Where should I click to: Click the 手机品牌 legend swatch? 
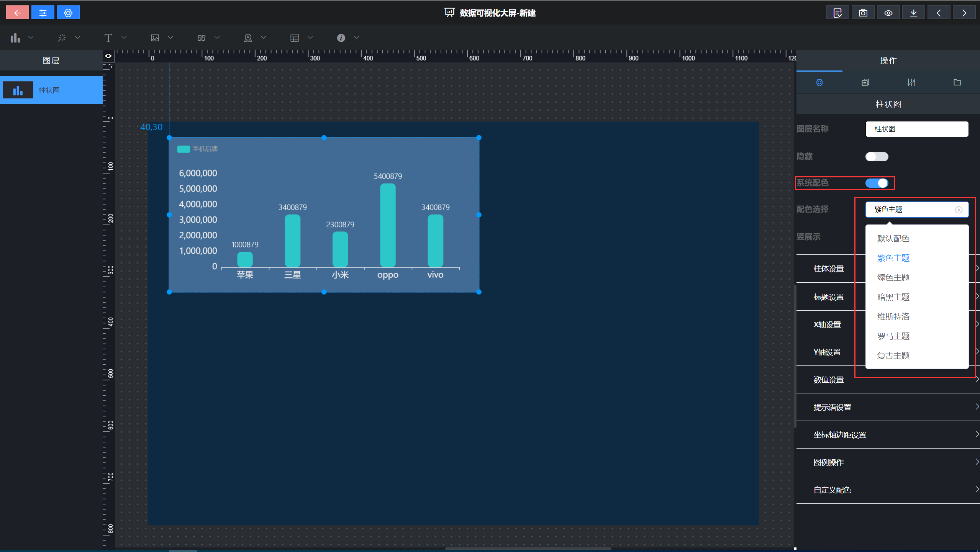[184, 149]
